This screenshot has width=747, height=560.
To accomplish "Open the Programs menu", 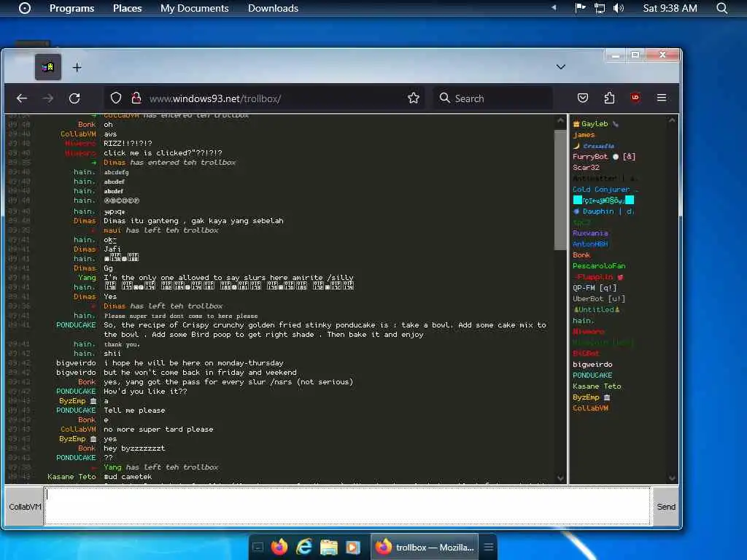I will (72, 8).
